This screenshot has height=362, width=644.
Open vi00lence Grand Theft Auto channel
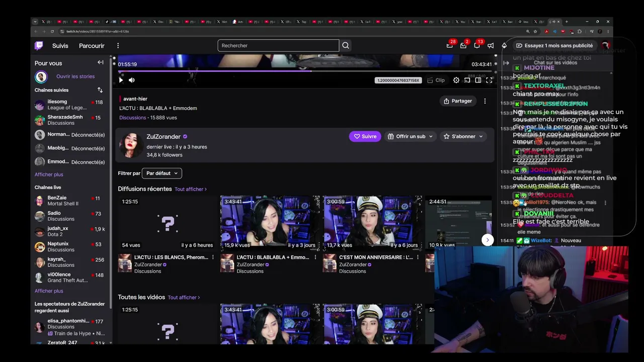69,278
